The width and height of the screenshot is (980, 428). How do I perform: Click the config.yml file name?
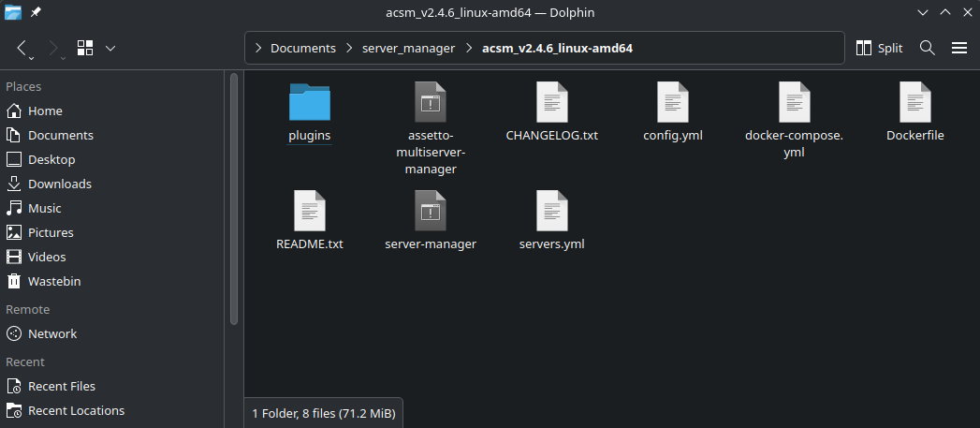(672, 135)
